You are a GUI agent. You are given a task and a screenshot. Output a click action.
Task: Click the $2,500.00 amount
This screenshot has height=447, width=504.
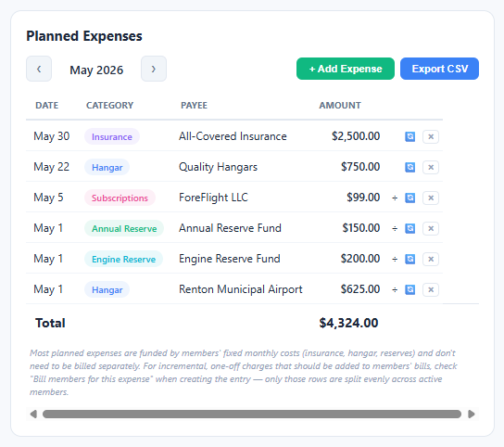pos(356,136)
